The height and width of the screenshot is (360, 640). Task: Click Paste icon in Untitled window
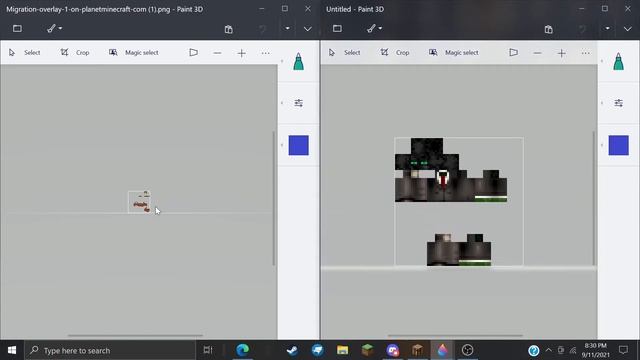pos(549,29)
